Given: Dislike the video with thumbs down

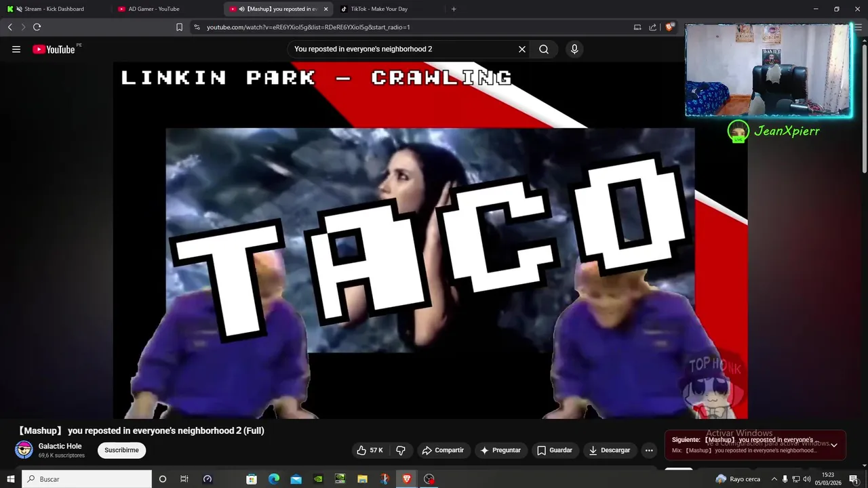Looking at the screenshot, I should (400, 450).
